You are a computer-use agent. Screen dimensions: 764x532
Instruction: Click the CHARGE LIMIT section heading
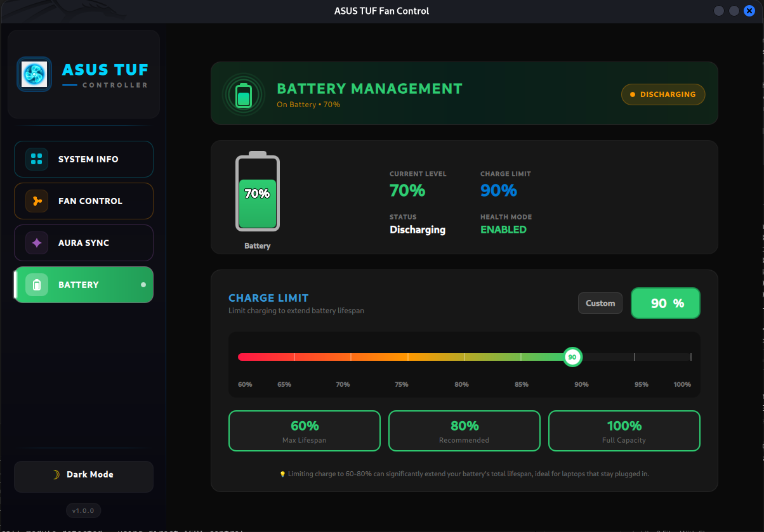(268, 298)
